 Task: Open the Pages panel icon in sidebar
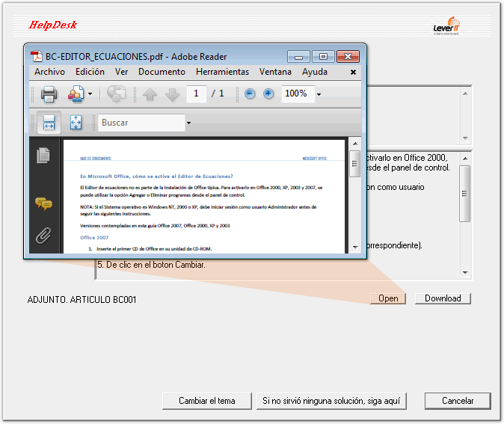(x=43, y=156)
